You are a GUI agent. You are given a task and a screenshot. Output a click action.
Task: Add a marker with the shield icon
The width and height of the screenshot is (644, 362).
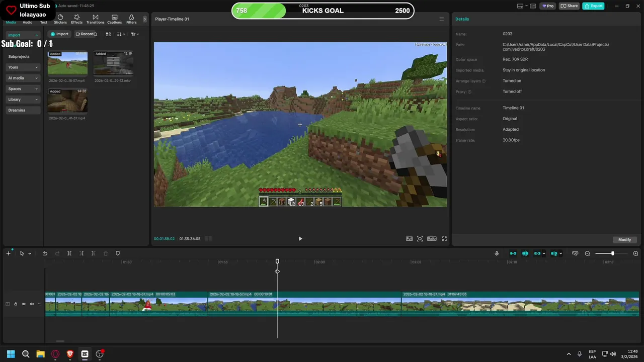(118, 253)
